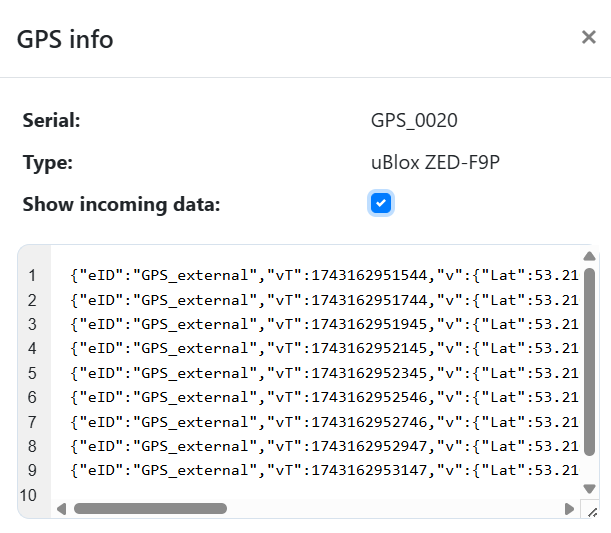Click the resize handle of data viewer

pos(592,510)
